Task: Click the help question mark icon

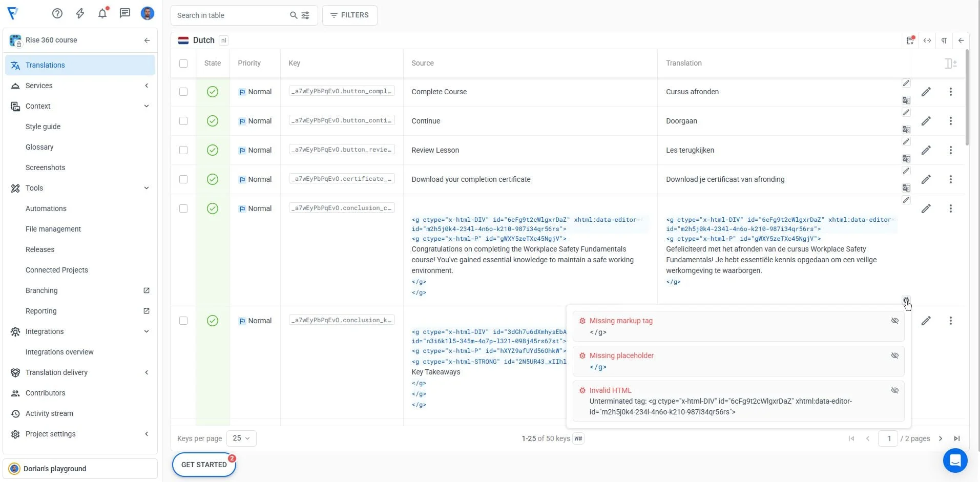Action: pyautogui.click(x=57, y=13)
